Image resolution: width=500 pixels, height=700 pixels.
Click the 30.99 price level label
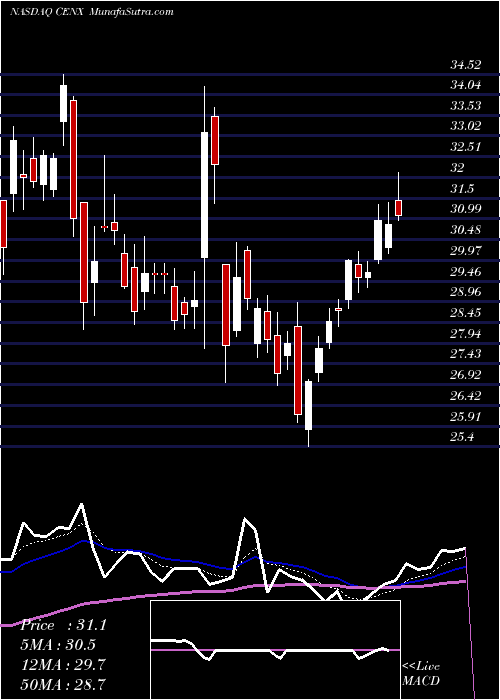[466, 209]
